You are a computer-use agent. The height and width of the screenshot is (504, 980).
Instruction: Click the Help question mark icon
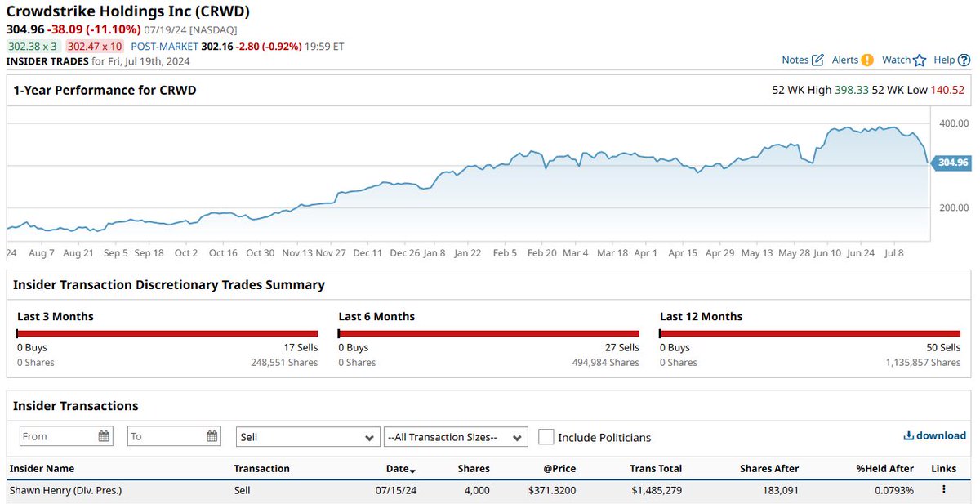pyautogui.click(x=964, y=60)
